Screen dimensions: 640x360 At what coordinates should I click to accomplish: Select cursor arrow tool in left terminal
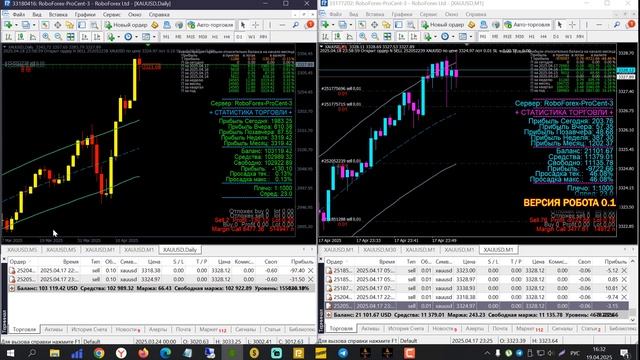tap(243, 25)
